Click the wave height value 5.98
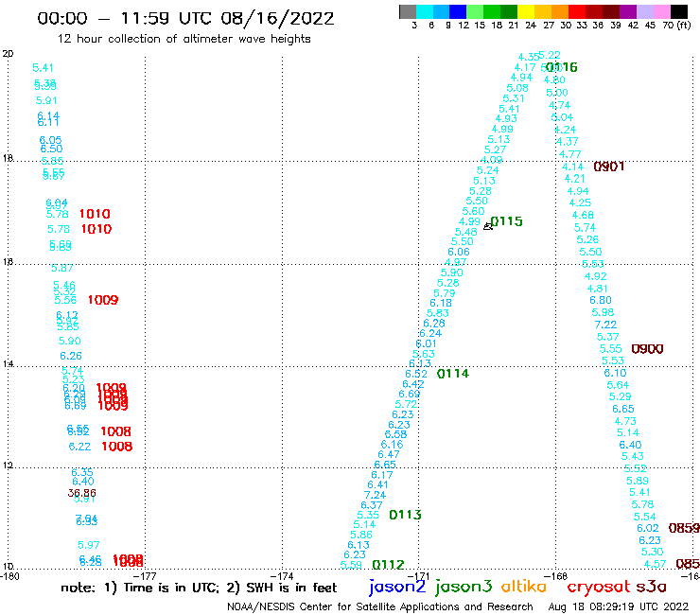This screenshot has width=700, height=615. tap(603, 312)
